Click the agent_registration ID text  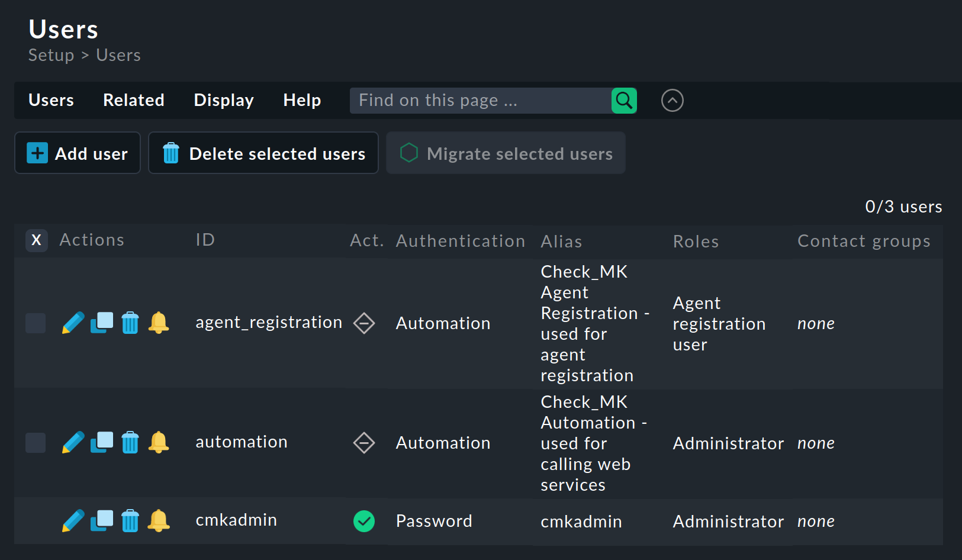tap(269, 322)
